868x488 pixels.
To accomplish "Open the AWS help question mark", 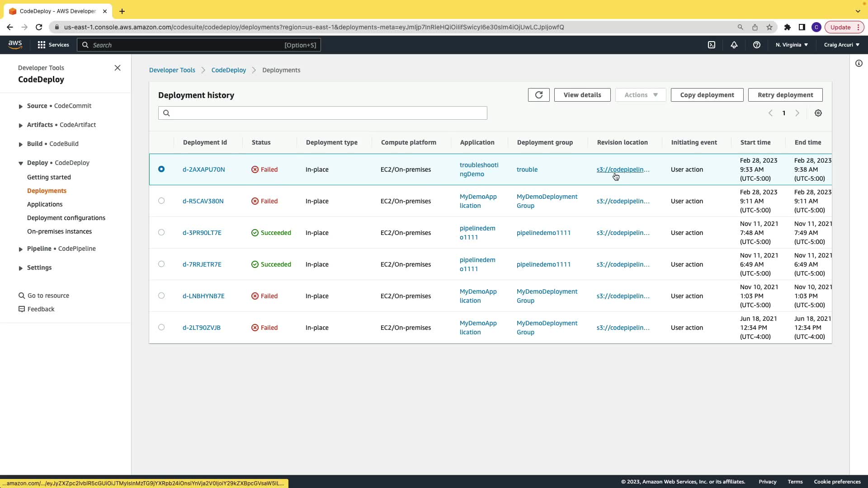I will (x=756, y=45).
